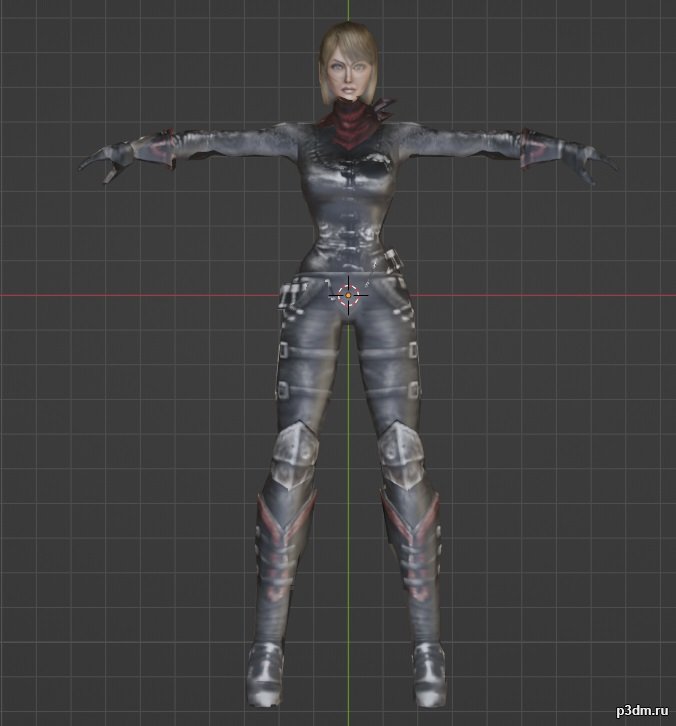Click the armored knee pad on the screen's right
Image resolution: width=676 pixels, height=726 pixels.
[x=400, y=447]
